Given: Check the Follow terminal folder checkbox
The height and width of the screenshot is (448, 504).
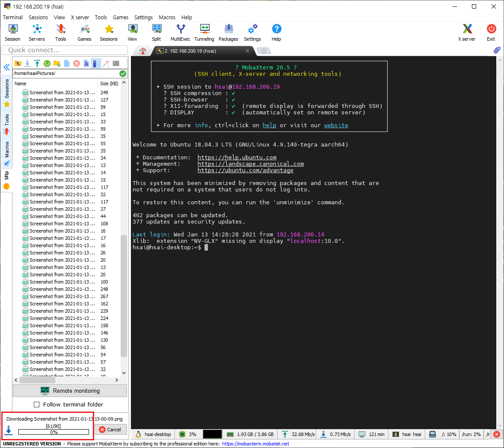Looking at the screenshot, I should 37,405.
